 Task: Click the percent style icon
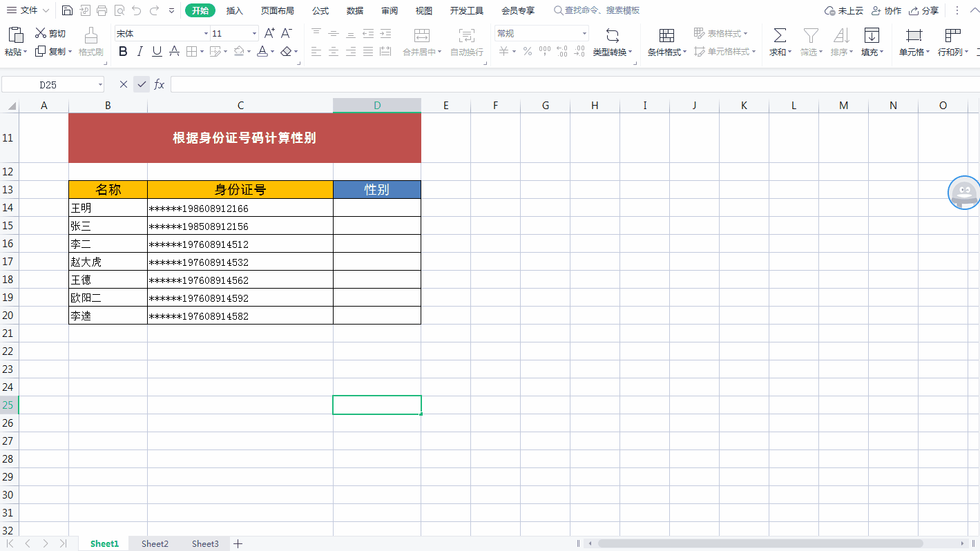pos(528,51)
